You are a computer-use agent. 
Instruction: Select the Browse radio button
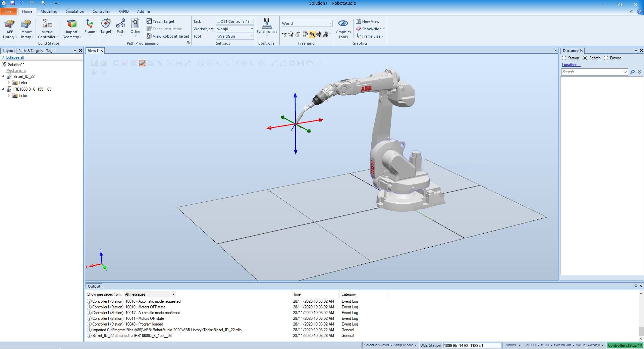click(x=606, y=58)
